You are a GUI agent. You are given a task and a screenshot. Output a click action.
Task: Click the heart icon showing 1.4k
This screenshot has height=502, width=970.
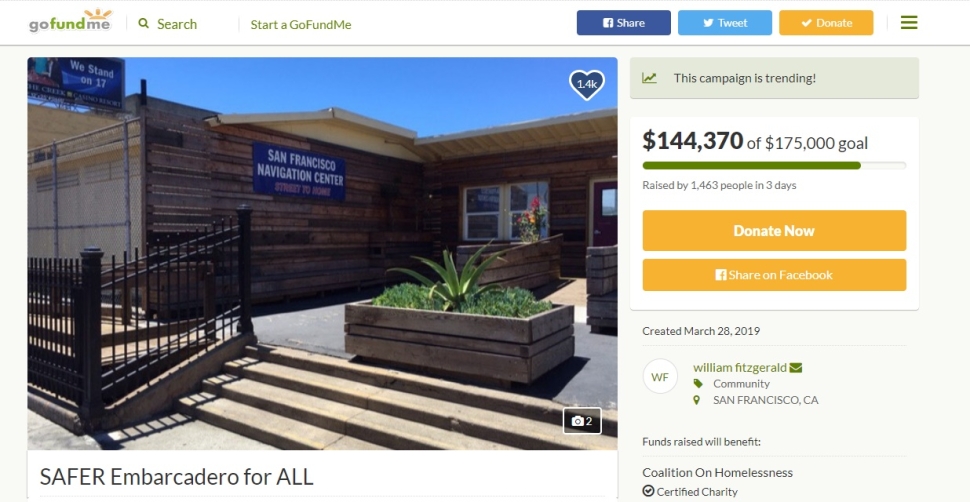[586, 85]
